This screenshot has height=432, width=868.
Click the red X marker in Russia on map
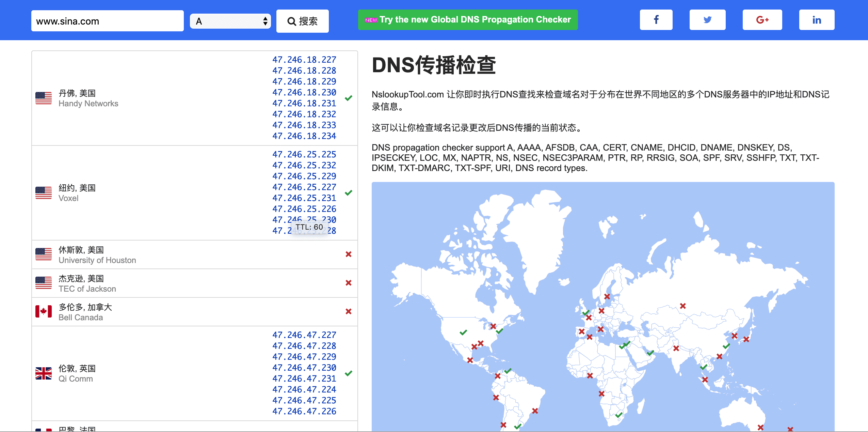(x=682, y=306)
